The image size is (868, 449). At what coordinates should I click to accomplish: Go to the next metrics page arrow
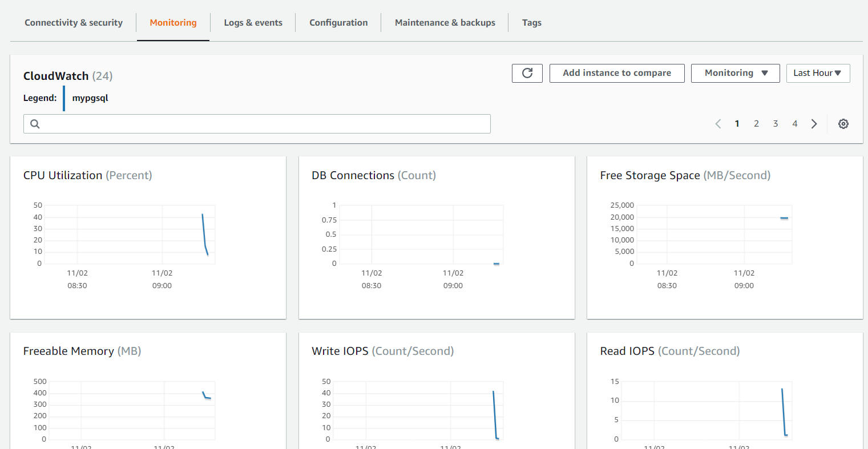[814, 124]
